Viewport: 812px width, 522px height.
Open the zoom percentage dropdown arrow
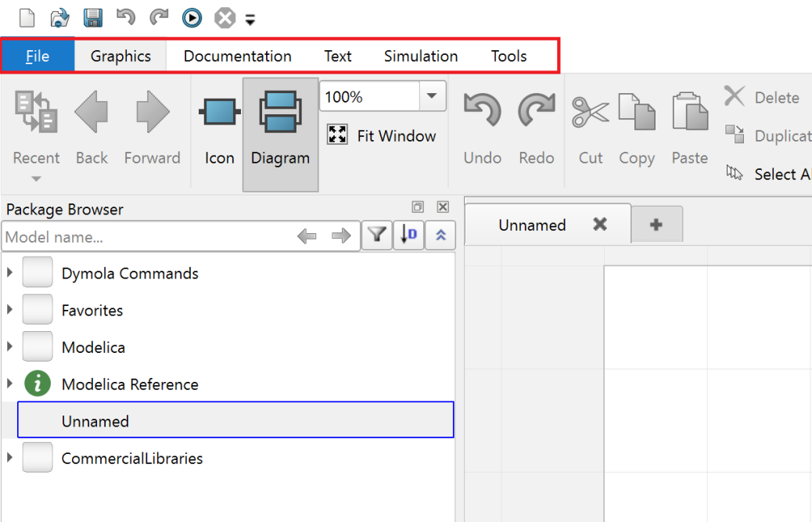[x=432, y=95]
